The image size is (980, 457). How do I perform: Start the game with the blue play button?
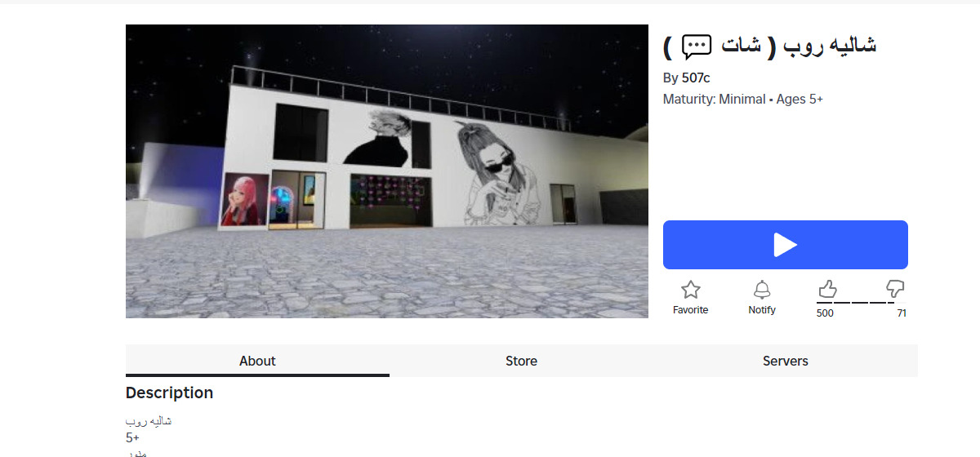click(785, 245)
